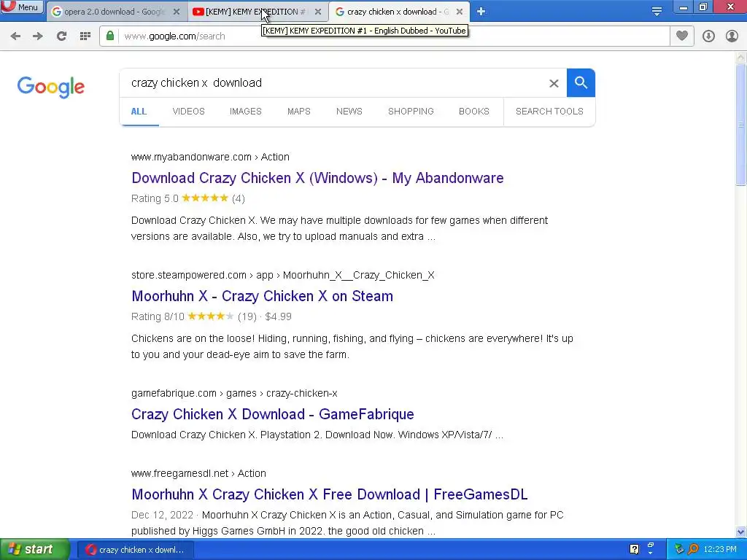Viewport: 747px width, 560px height.
Task: Click crazy chicken x taskbar button
Action: tap(135, 550)
